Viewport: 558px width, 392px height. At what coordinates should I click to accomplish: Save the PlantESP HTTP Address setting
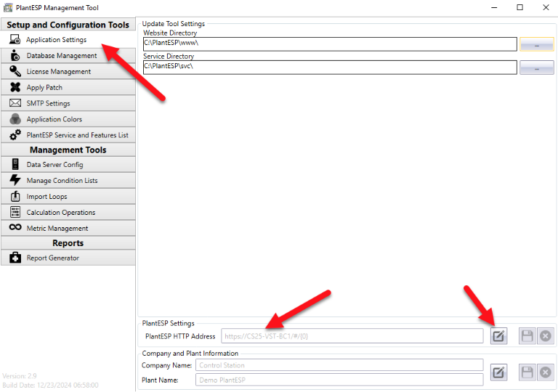click(x=527, y=336)
